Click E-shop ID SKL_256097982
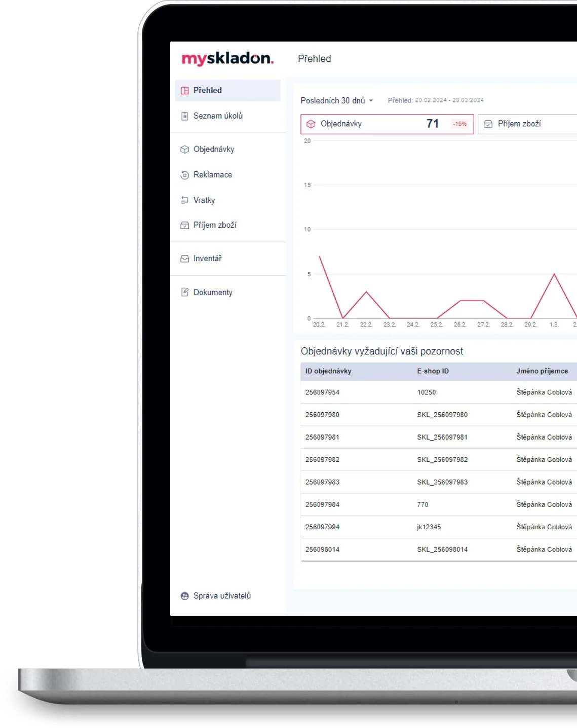This screenshot has height=728, width=577. (442, 460)
